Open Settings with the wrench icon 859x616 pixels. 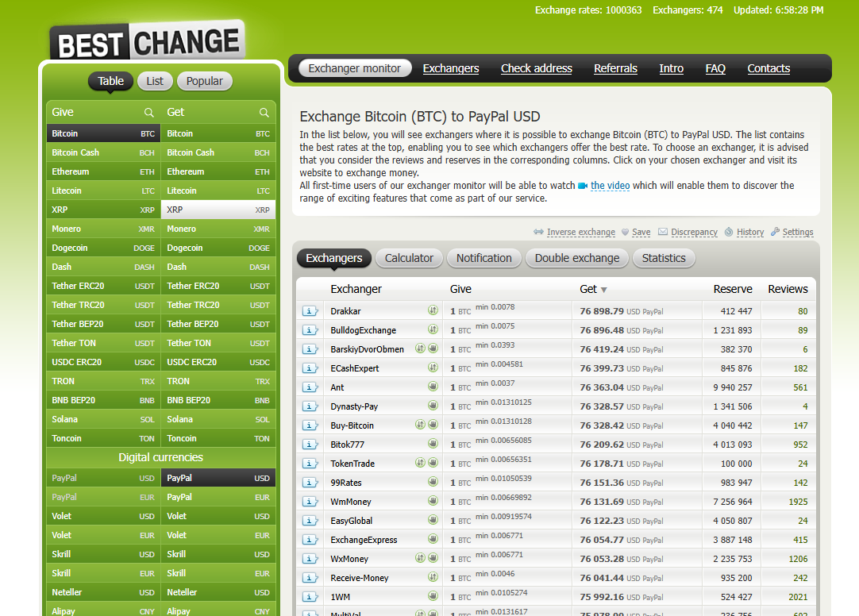tap(776, 232)
